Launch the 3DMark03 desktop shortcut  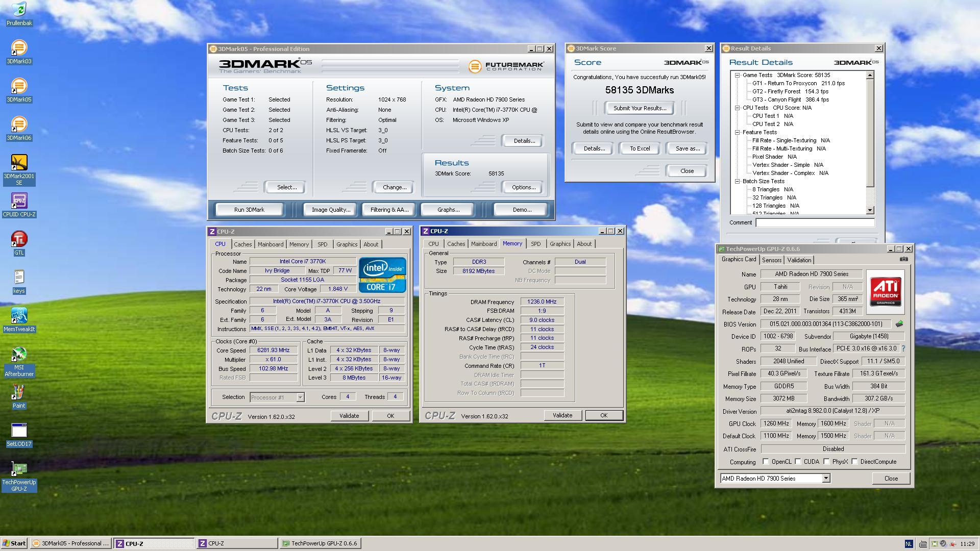19,52
